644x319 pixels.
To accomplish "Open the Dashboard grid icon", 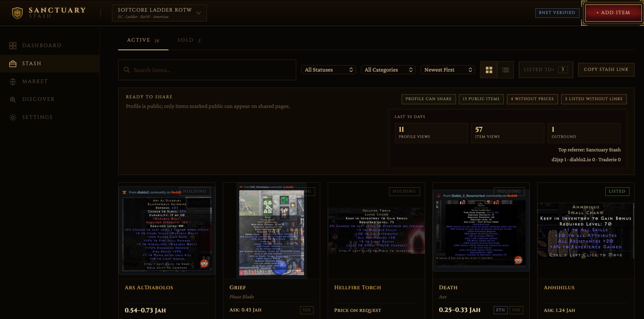I will tap(13, 45).
